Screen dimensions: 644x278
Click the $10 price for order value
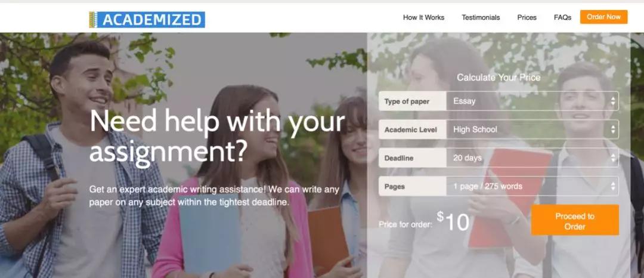point(453,221)
